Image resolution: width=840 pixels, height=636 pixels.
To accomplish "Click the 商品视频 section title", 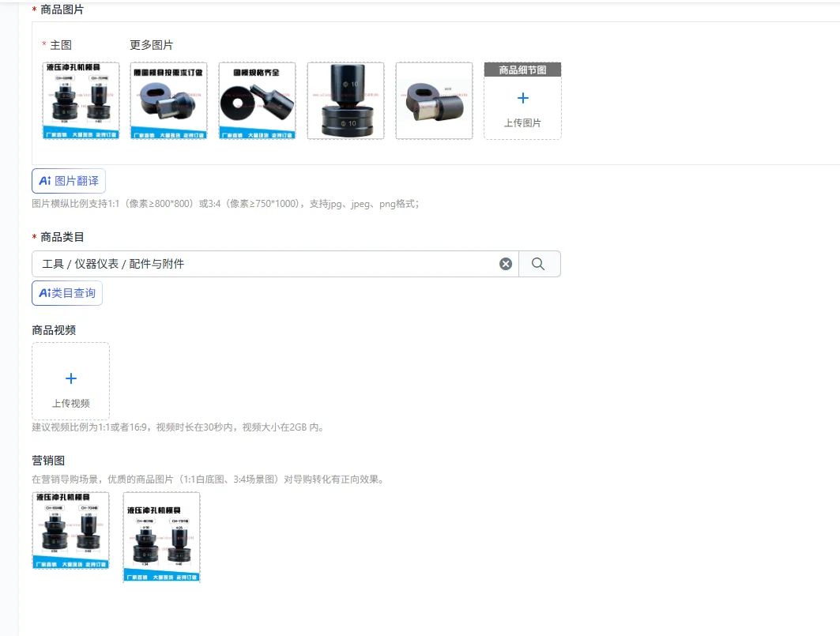I will (x=54, y=330).
